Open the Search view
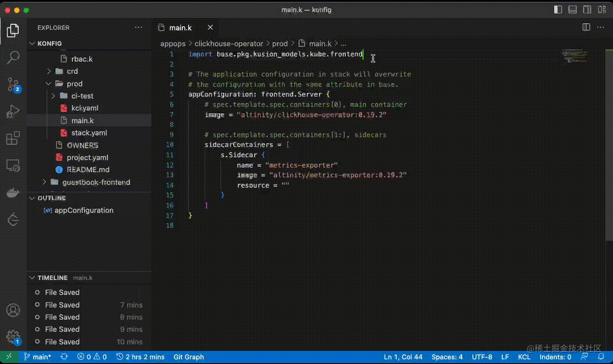 pyautogui.click(x=13, y=57)
